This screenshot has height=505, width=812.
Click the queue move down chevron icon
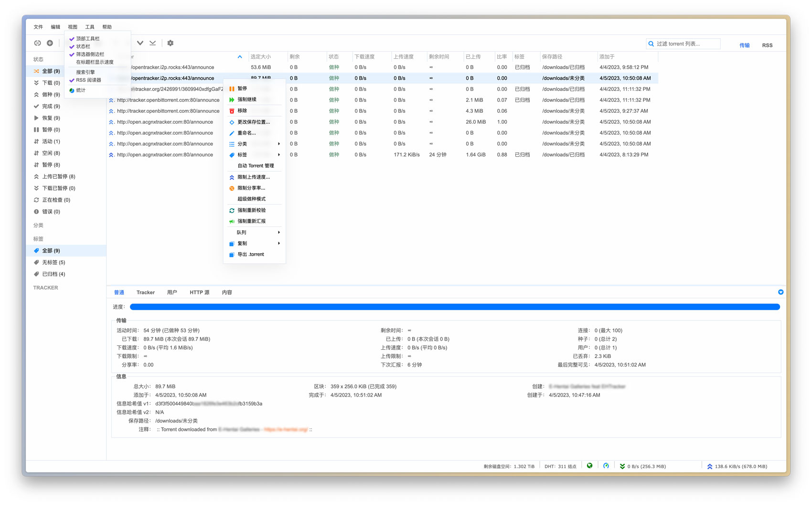tap(140, 43)
